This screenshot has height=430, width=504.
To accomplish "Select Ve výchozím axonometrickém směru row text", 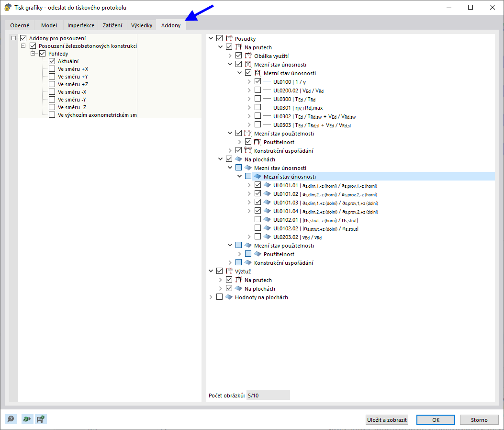I will coord(97,115).
